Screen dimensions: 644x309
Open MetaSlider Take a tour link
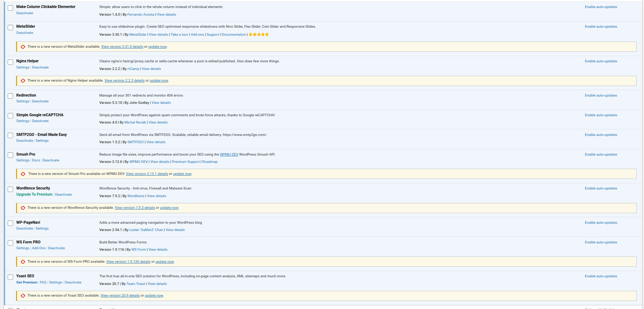[x=179, y=35]
